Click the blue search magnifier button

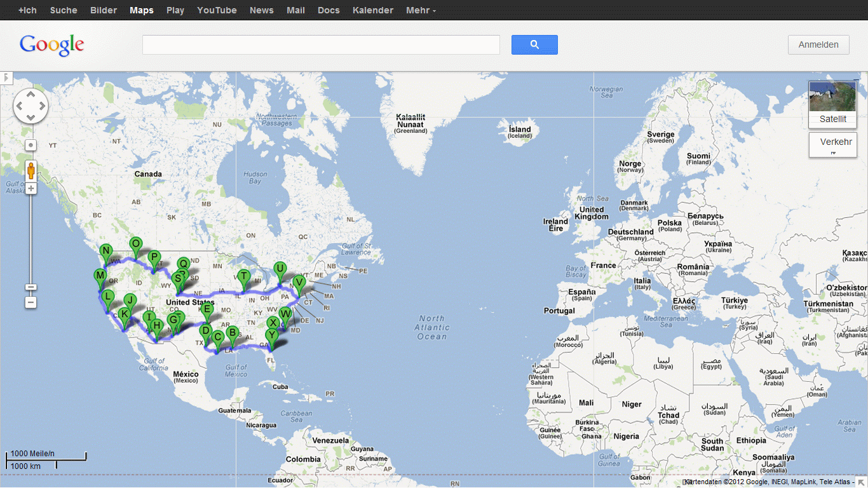[534, 44]
